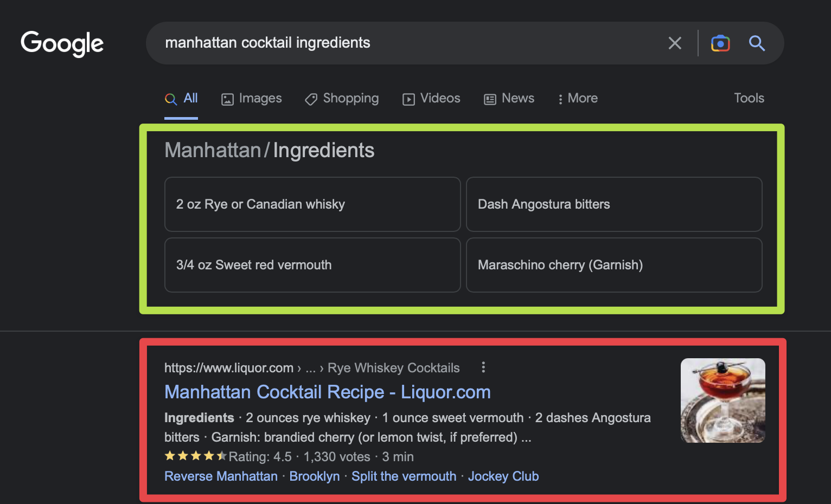The image size is (831, 504).
Task: Expand the Tools options
Action: pyautogui.click(x=749, y=98)
